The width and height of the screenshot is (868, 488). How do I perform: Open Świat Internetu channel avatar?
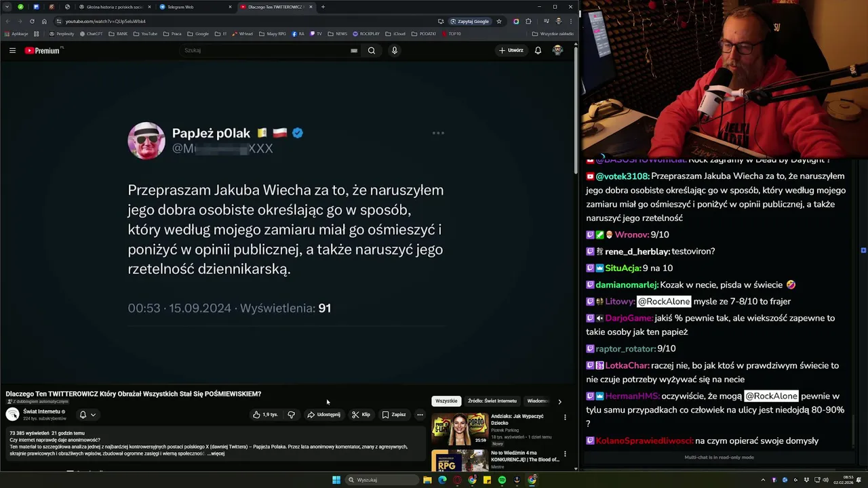tap(12, 414)
